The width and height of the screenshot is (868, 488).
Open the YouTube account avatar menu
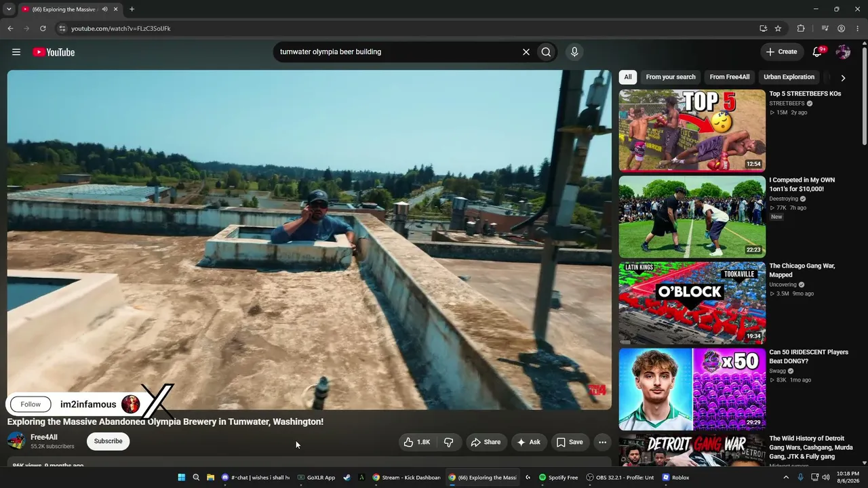[x=843, y=52]
